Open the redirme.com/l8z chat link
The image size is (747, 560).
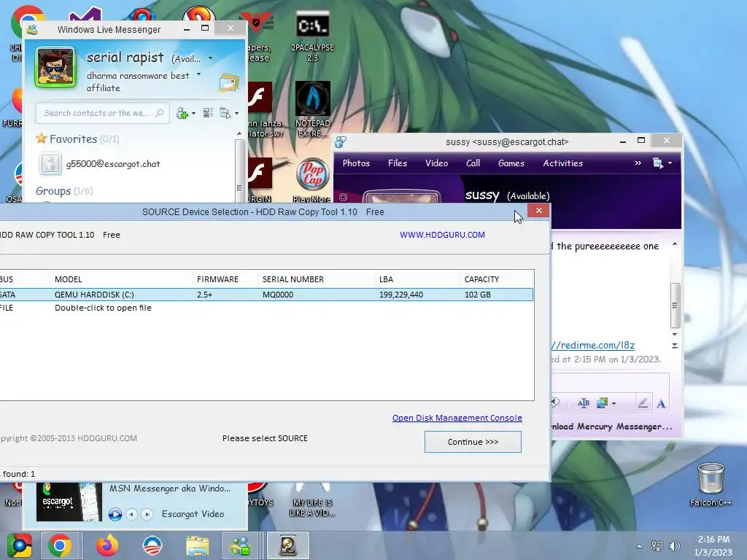(x=593, y=345)
